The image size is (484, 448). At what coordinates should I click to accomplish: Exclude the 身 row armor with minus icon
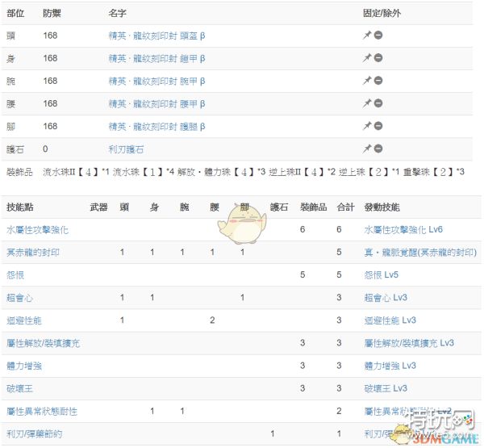(378, 58)
